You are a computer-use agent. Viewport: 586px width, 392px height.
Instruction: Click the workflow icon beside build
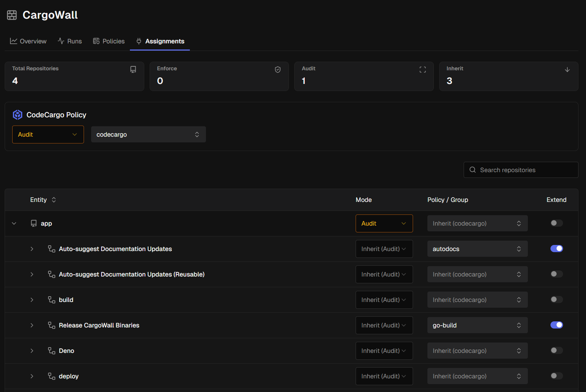point(52,300)
